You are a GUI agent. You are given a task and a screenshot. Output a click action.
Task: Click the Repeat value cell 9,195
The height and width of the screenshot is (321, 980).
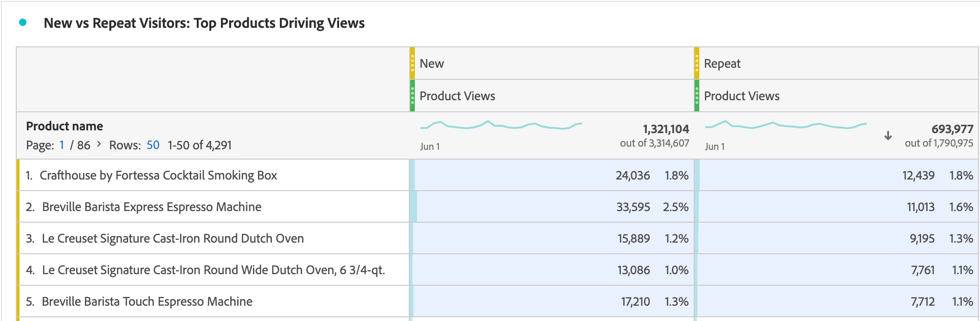(836, 238)
